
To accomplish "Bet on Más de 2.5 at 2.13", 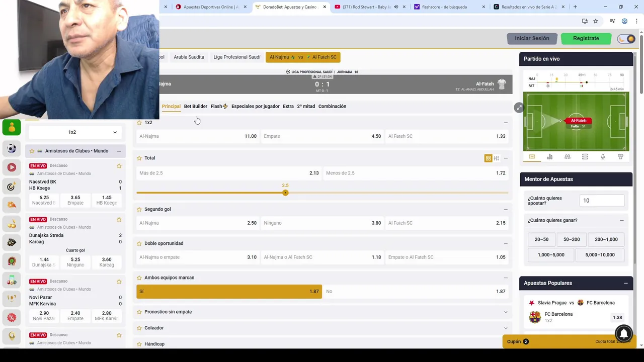I will point(229,173).
